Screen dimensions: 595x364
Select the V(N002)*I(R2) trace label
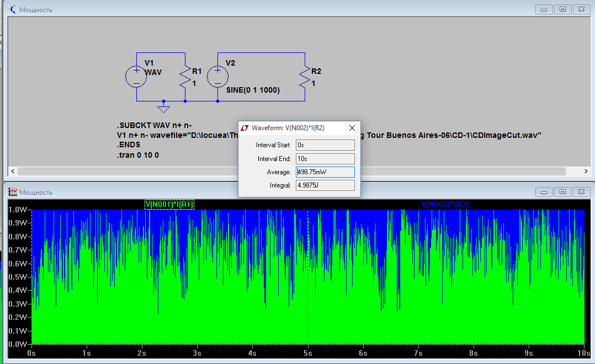(x=445, y=205)
